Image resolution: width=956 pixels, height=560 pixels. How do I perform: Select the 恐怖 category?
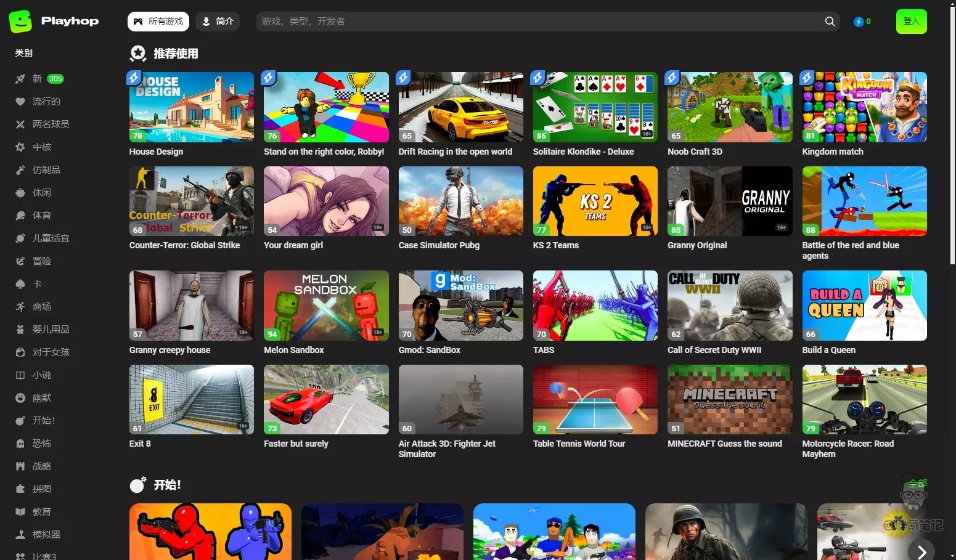(x=42, y=444)
